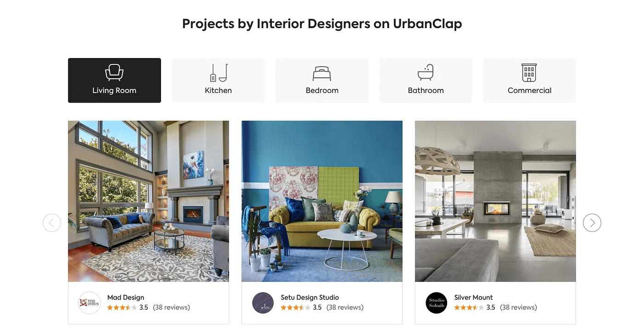Viewport: 644px width, 331px height.
Task: Click the kitchen utensils icon
Action: coord(218,73)
